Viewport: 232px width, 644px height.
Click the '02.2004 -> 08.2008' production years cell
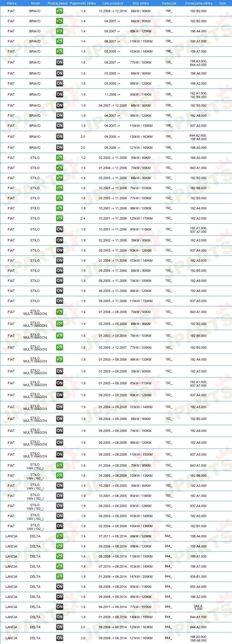113,526
